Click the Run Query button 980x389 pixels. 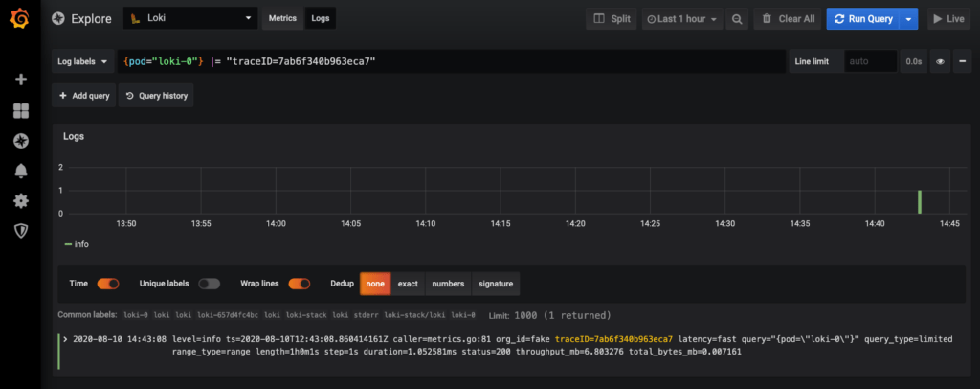pos(862,18)
